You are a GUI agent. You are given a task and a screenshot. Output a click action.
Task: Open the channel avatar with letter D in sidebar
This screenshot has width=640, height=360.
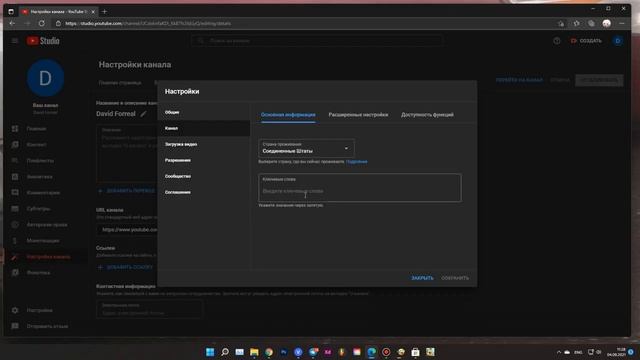pos(45,78)
